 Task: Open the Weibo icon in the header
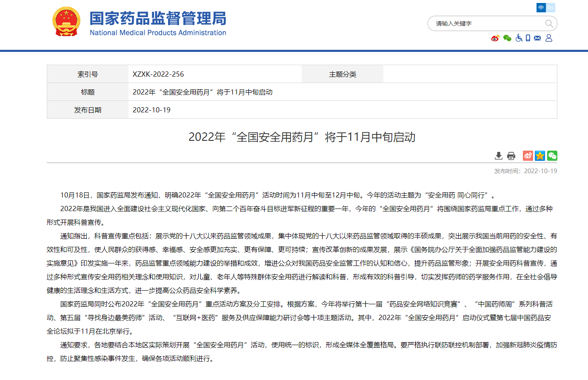[x=495, y=38]
